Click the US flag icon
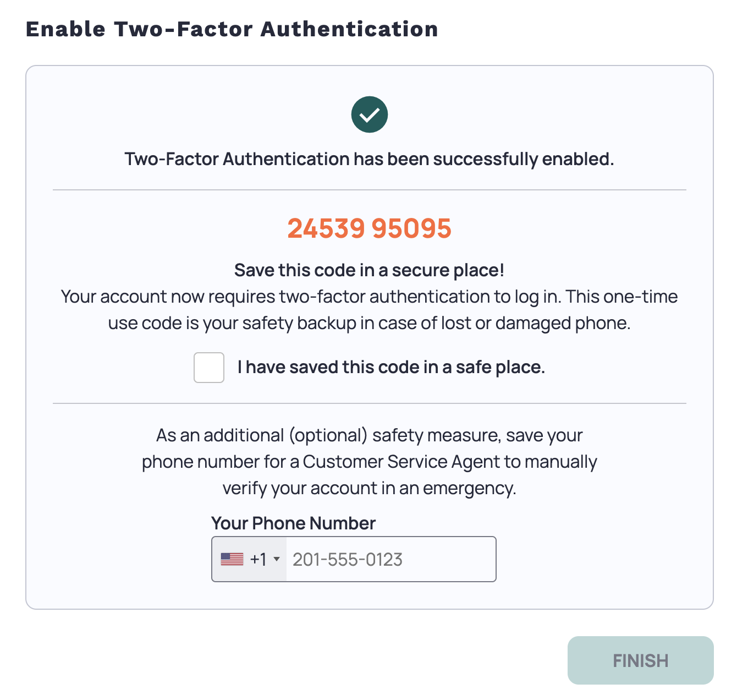Viewport: 737px width, 700px height. tap(232, 559)
